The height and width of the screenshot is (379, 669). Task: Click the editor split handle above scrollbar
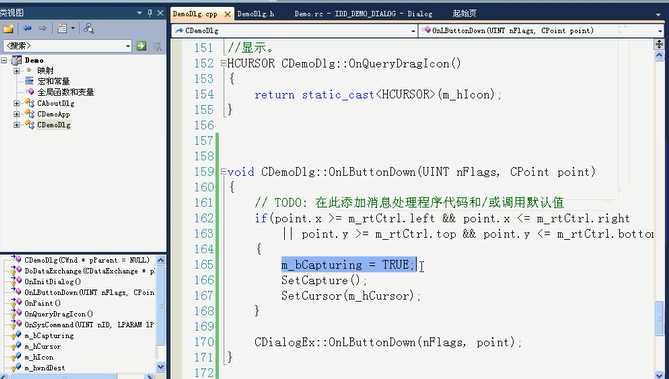click(x=659, y=44)
